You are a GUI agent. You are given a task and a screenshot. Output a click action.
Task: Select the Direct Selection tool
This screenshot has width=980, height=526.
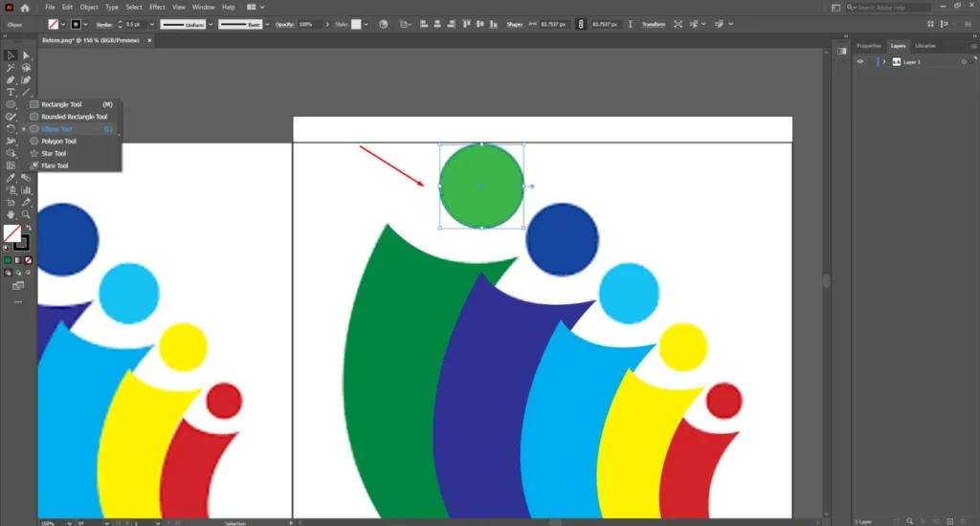pos(26,55)
